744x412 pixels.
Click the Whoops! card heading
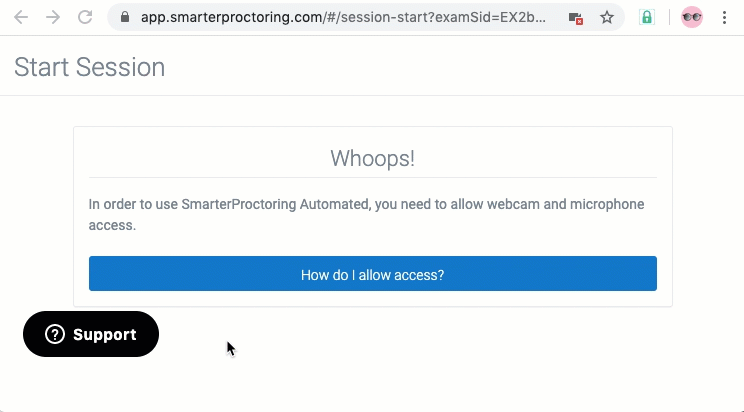point(372,158)
